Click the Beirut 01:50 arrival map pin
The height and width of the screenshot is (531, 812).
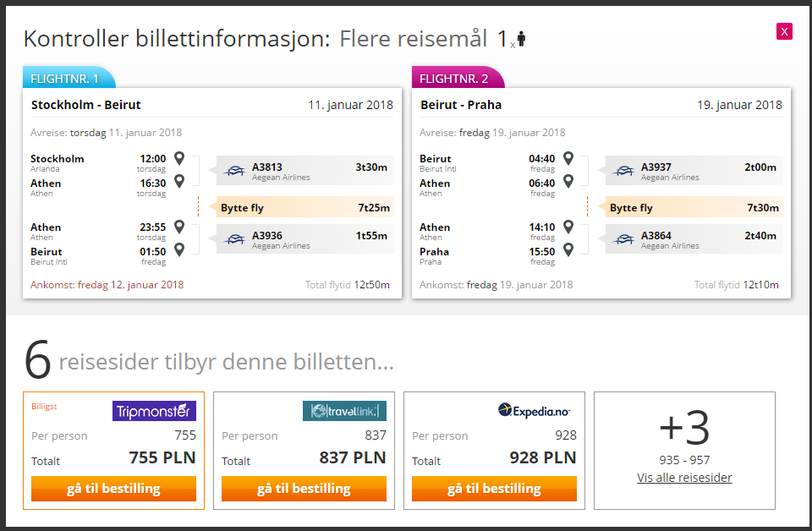[x=179, y=250]
